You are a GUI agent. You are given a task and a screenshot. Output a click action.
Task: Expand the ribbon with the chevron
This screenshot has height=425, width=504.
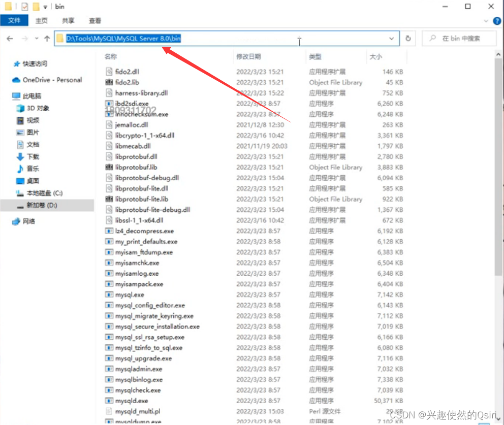[486, 21]
